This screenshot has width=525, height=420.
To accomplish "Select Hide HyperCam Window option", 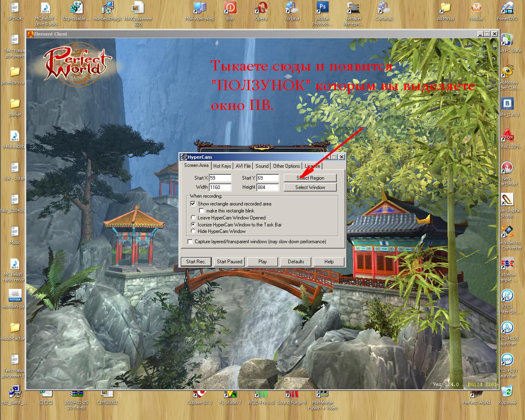I will [193, 231].
